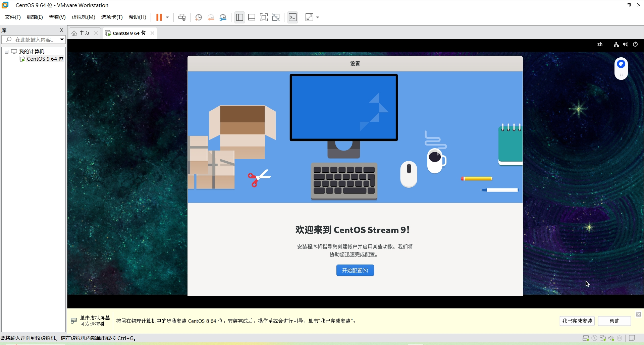Open the 虚拟机(M) menu
The width and height of the screenshot is (644, 345).
tap(84, 17)
